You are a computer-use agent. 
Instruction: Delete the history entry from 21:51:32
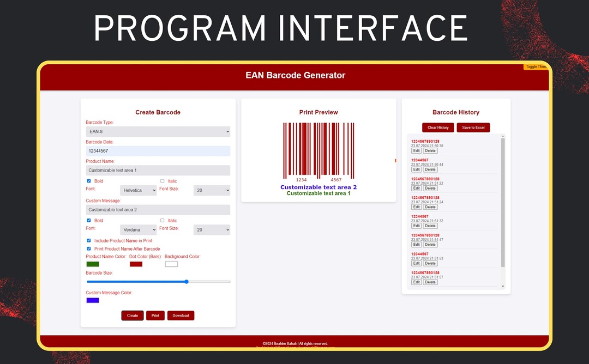click(x=430, y=226)
